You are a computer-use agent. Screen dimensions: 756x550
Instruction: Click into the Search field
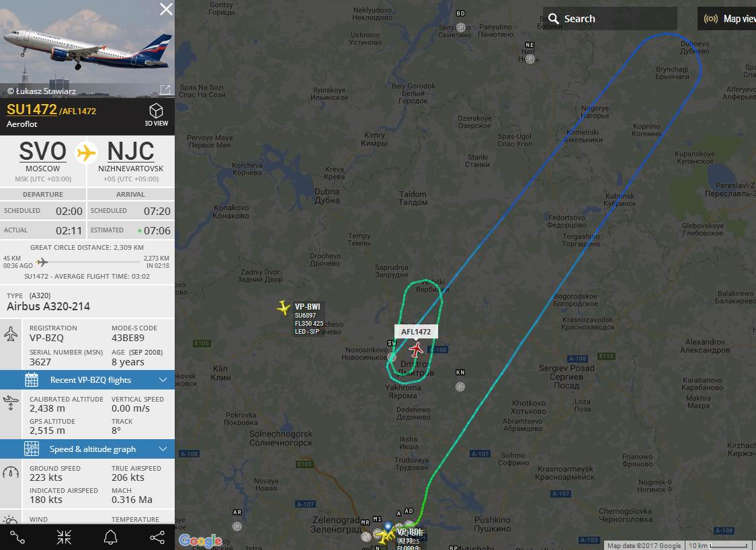pos(610,19)
